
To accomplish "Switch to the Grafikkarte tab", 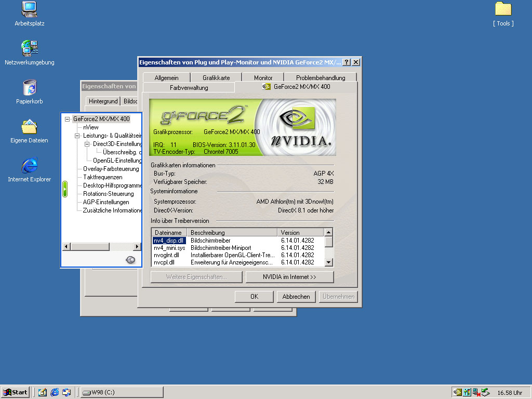I will 216,77.
